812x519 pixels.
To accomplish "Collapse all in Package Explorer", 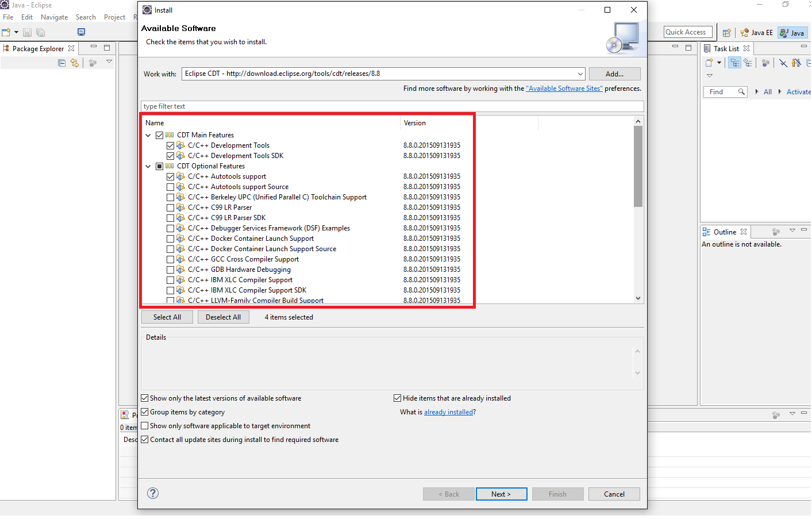I will pos(62,63).
